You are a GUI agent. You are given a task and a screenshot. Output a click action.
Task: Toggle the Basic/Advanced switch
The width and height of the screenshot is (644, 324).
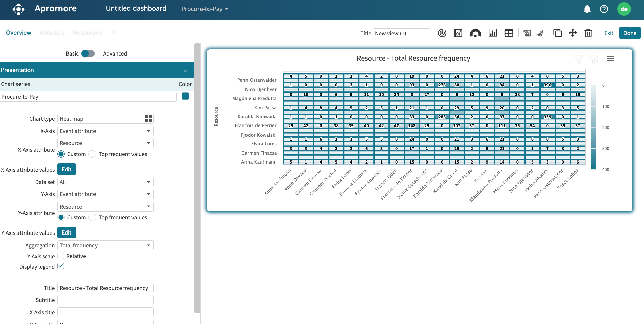pos(88,53)
